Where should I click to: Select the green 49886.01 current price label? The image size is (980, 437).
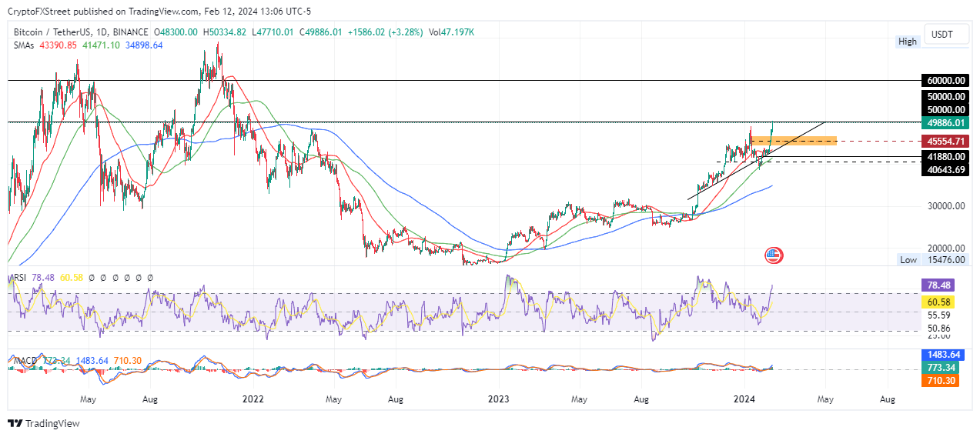(945, 123)
